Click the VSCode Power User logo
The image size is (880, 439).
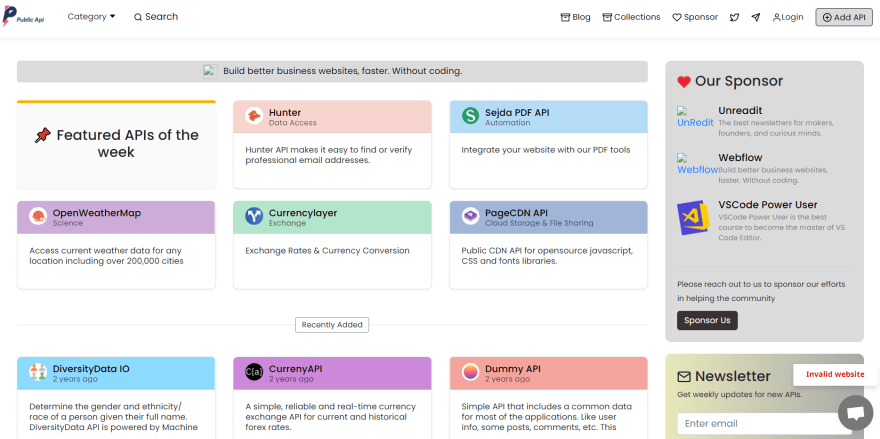(x=694, y=218)
